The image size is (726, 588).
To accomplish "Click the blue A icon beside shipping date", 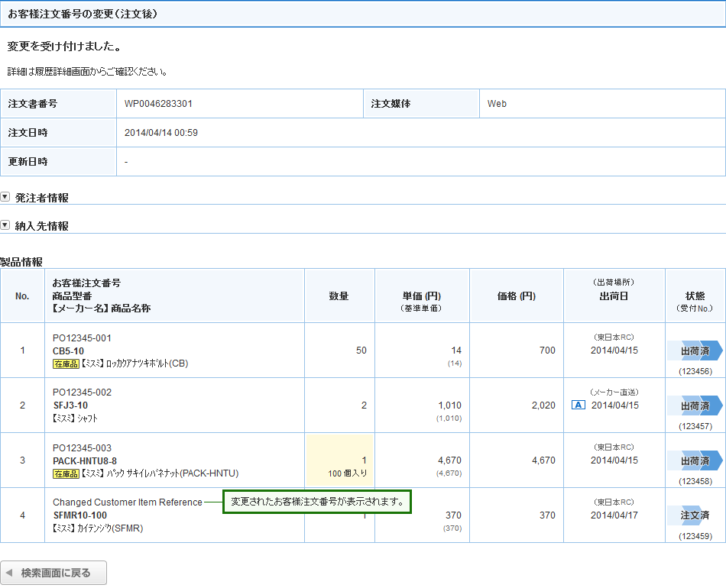I will [579, 405].
